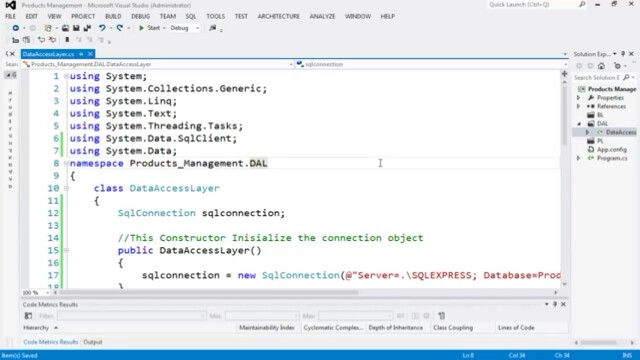The width and height of the screenshot is (640, 360).
Task: Open the Start button dropdown arrow
Action: (x=164, y=28)
